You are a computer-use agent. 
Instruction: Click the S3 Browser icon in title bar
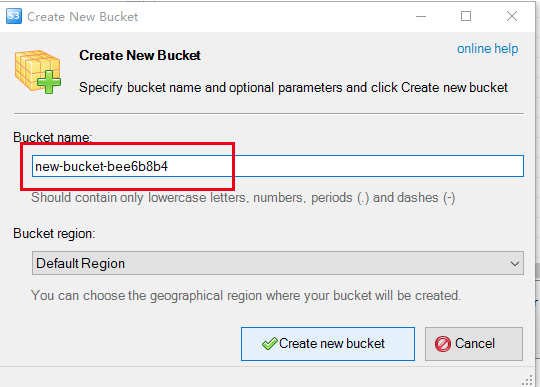(x=14, y=16)
